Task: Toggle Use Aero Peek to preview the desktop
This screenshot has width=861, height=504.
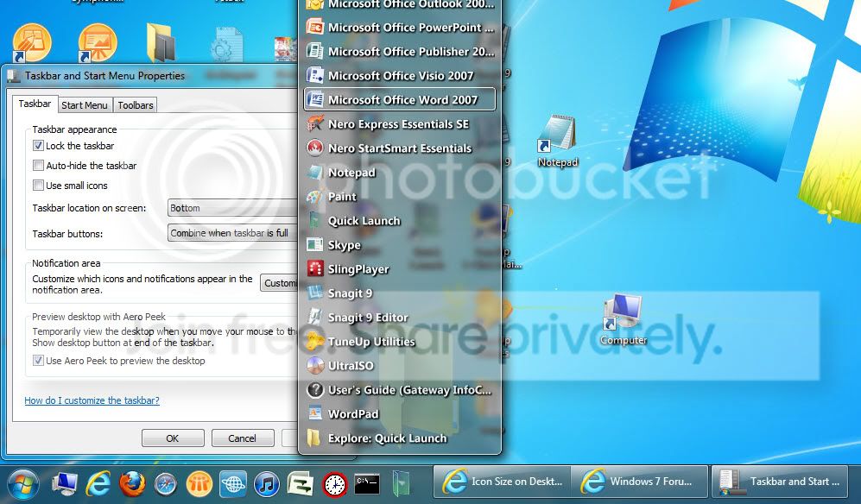Action: (38, 361)
